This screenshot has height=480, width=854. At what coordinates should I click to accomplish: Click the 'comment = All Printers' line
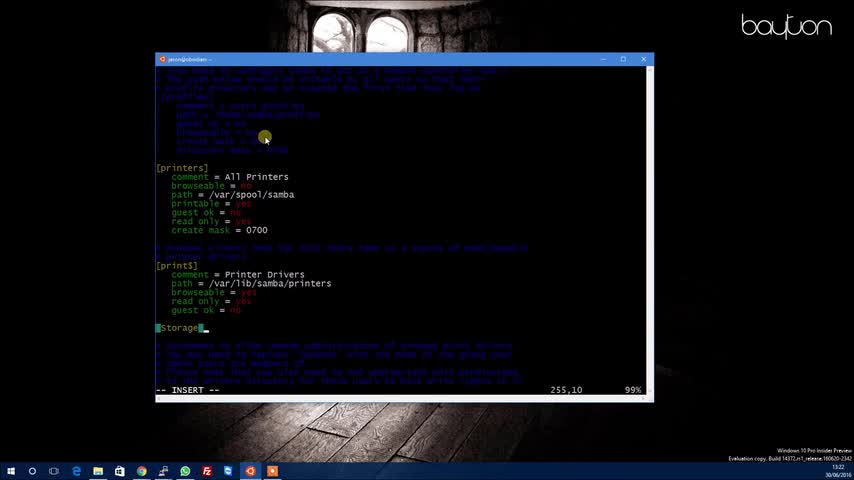tap(230, 177)
